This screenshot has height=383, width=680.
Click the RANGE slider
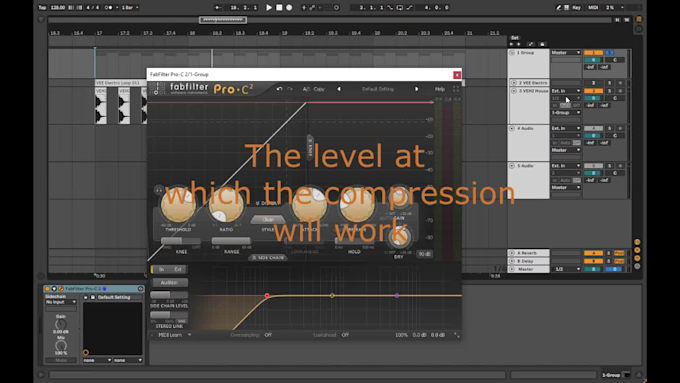point(231,241)
